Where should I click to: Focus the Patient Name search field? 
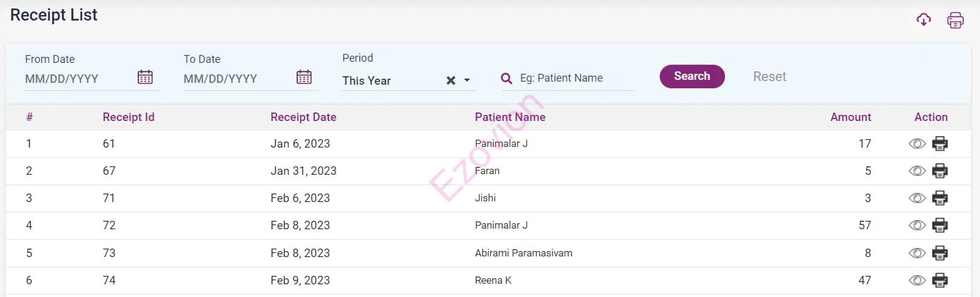tap(574, 78)
